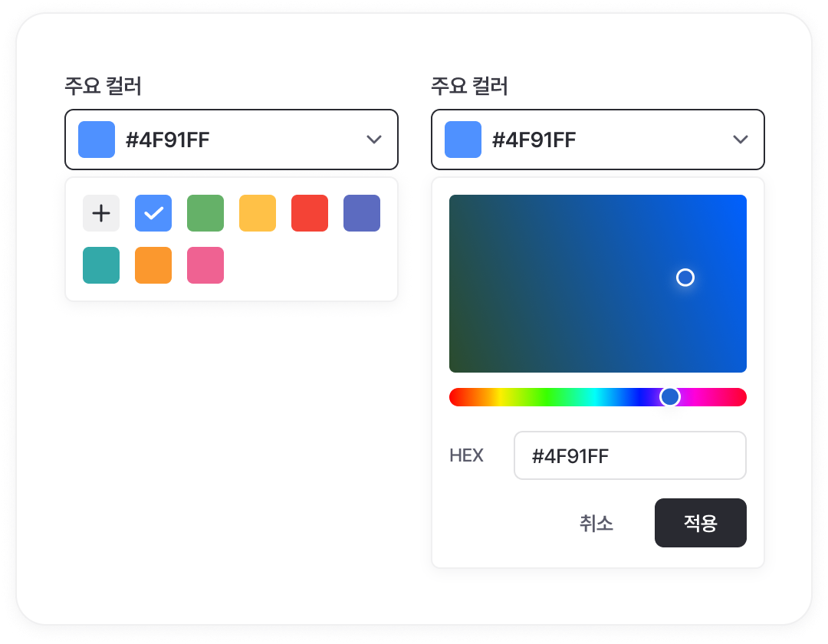Pick the indigo purple color swatch

[x=362, y=213]
